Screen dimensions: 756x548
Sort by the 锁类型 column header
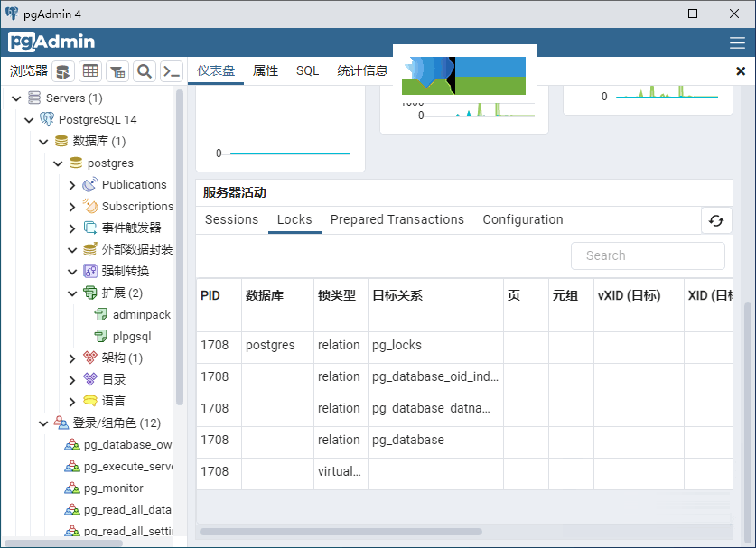341,304
